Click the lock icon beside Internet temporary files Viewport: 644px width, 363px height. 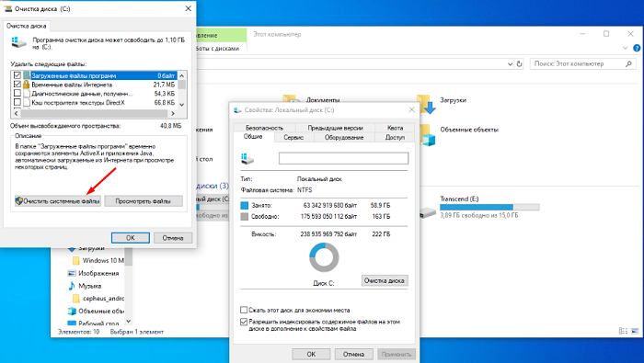pos(27,85)
